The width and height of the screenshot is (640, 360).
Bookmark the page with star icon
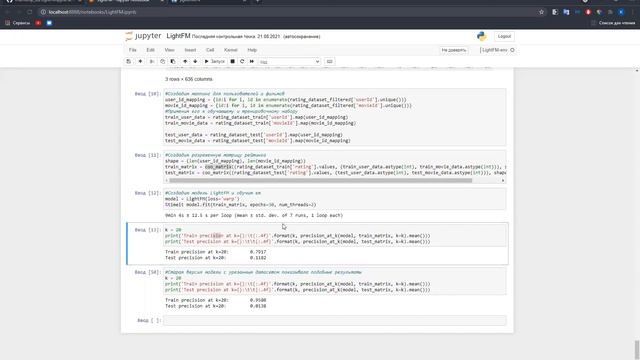pyautogui.click(x=542, y=12)
